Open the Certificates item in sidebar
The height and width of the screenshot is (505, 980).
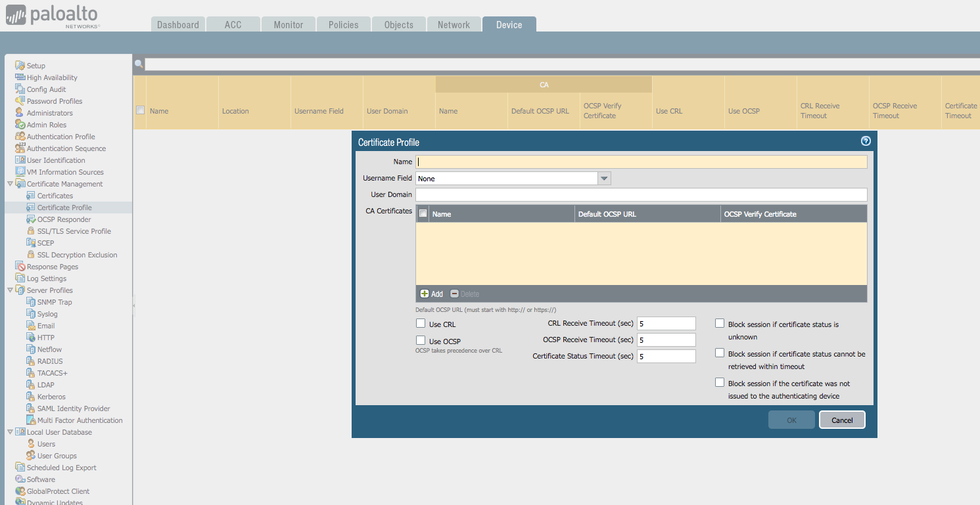pos(55,196)
